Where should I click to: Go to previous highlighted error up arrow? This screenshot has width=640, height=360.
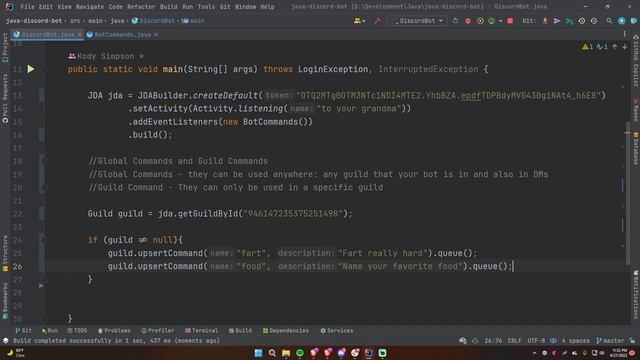[615, 47]
